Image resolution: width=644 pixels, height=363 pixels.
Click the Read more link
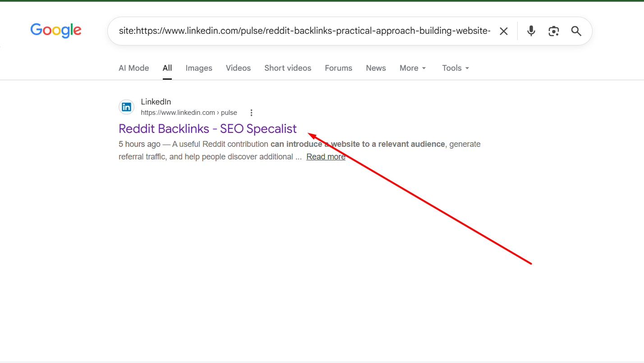click(x=326, y=157)
